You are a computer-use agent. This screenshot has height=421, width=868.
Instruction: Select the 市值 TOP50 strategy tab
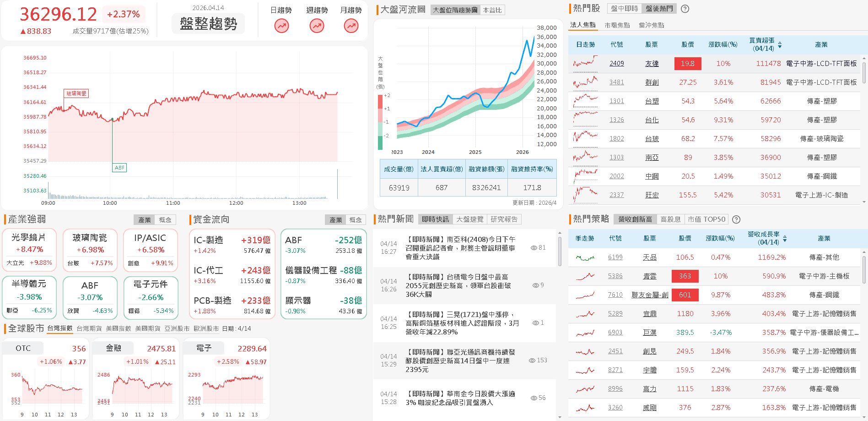(x=706, y=219)
